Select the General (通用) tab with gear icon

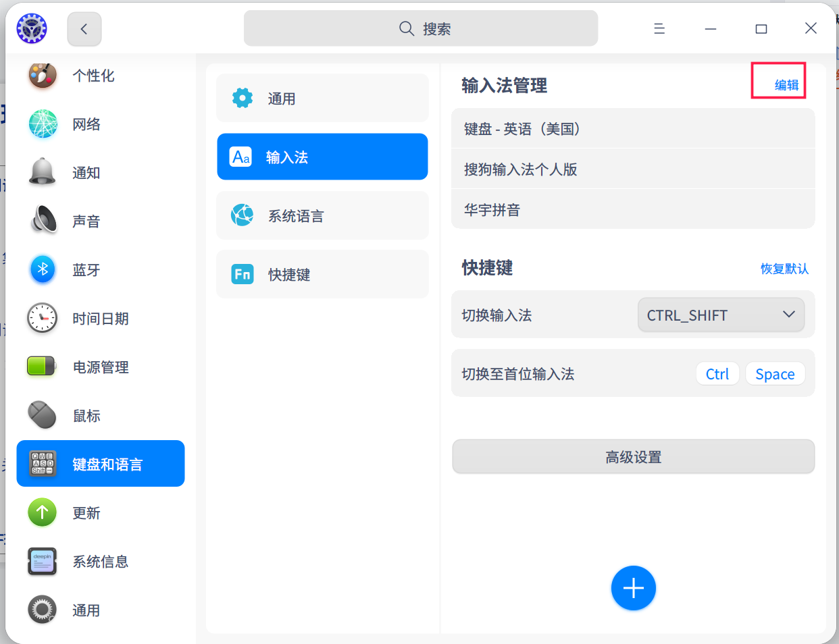click(322, 99)
